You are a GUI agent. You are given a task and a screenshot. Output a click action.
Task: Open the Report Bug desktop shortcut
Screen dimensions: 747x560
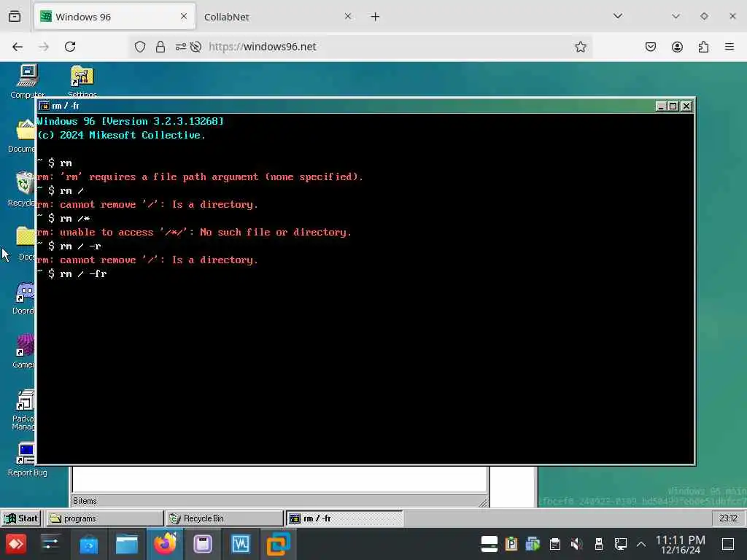coord(26,459)
